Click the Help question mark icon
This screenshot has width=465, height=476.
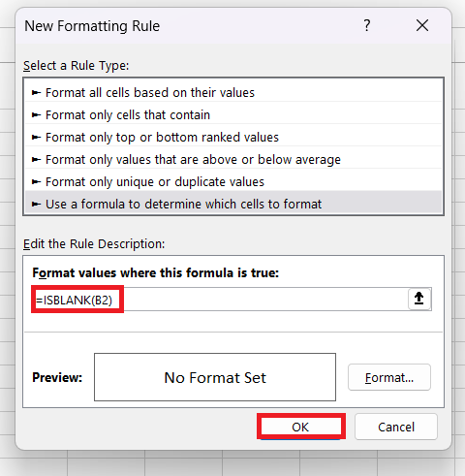pyautogui.click(x=367, y=25)
